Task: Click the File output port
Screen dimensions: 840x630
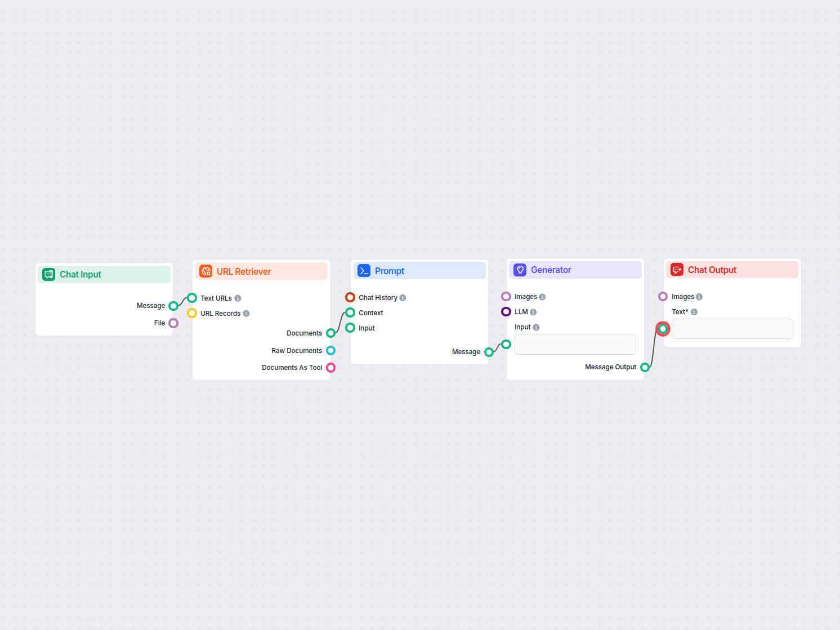Action: coord(173,323)
